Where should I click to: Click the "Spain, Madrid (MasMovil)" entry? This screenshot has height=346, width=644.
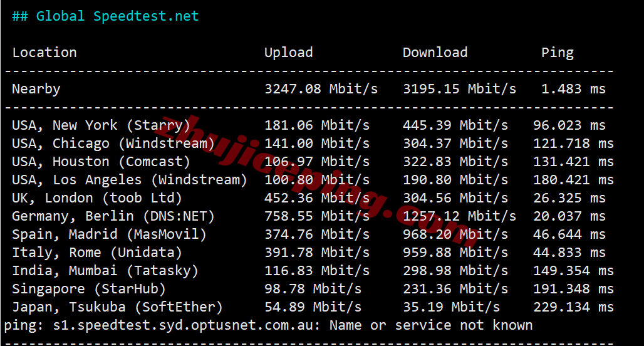point(109,234)
